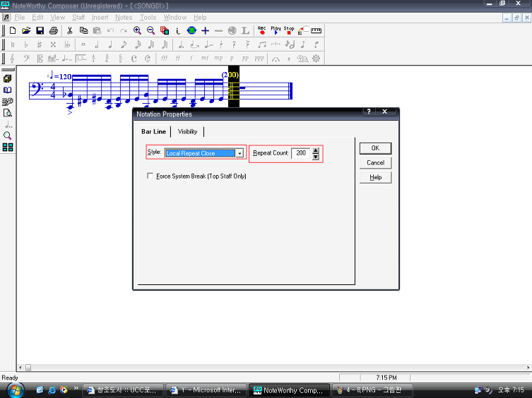
Task: Click the tempo marking =120
Action: point(59,76)
